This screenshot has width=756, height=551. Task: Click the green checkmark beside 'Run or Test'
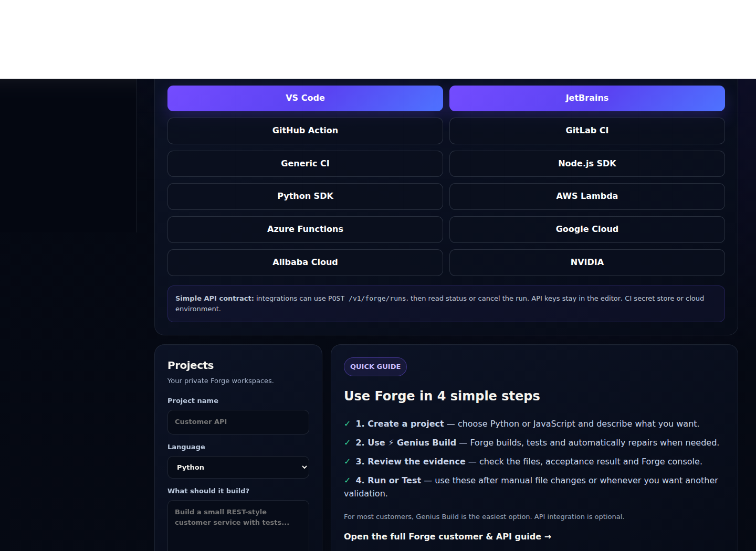click(347, 480)
